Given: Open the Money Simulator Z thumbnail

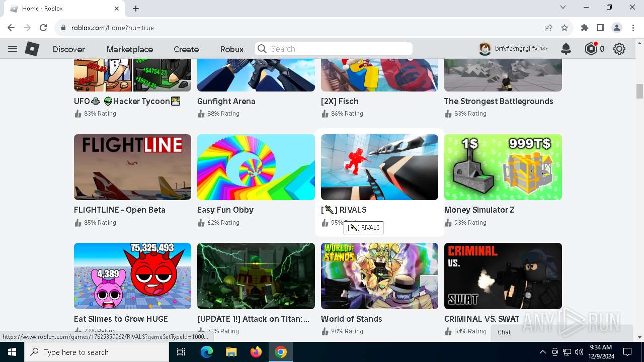Looking at the screenshot, I should pyautogui.click(x=503, y=167).
